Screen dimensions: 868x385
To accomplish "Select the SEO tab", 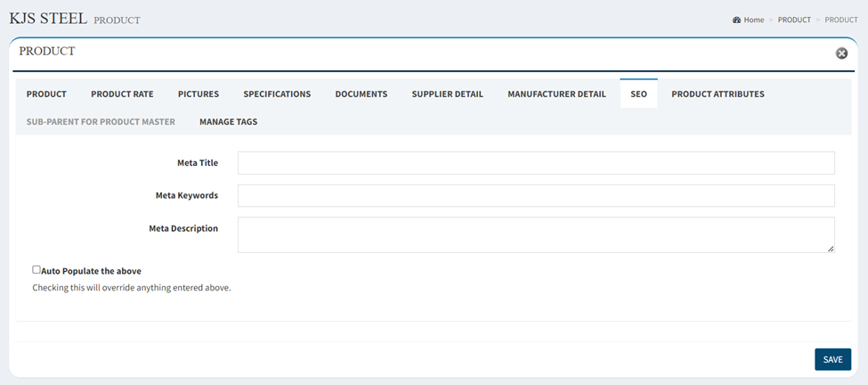I will pyautogui.click(x=639, y=94).
